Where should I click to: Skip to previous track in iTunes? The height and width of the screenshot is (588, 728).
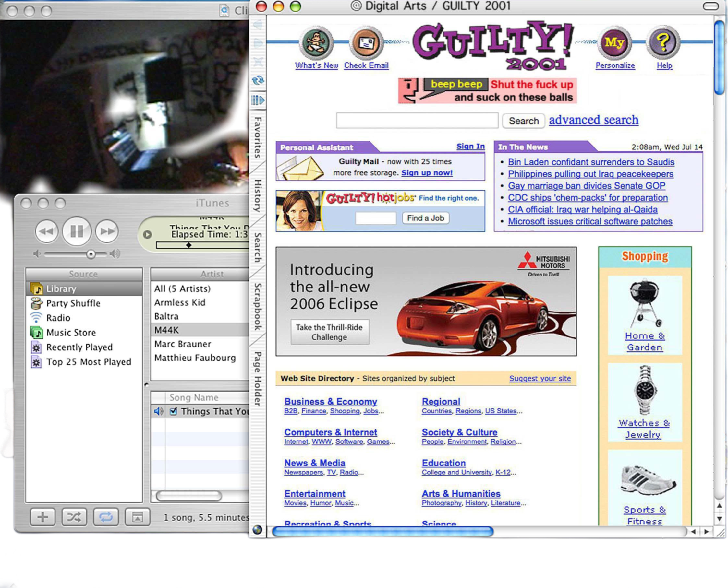pos(47,231)
